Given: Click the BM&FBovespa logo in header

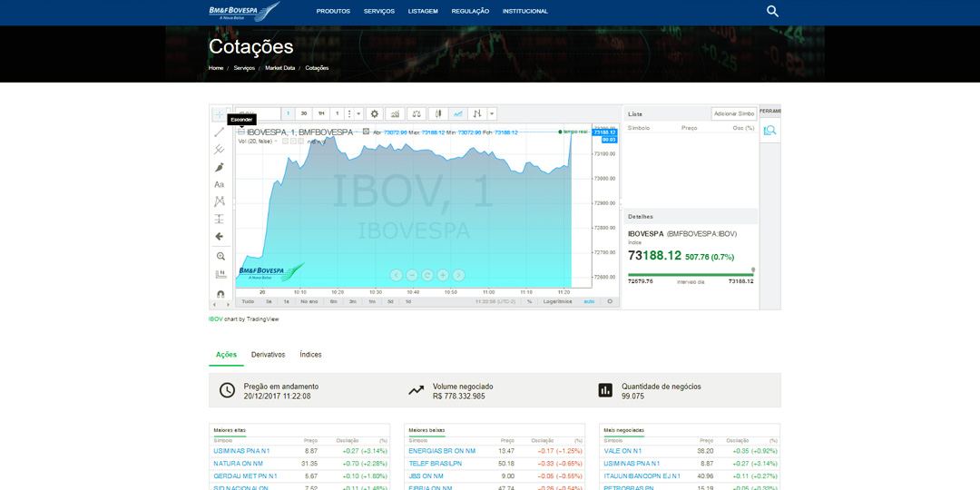Looking at the screenshot, I should point(244,11).
